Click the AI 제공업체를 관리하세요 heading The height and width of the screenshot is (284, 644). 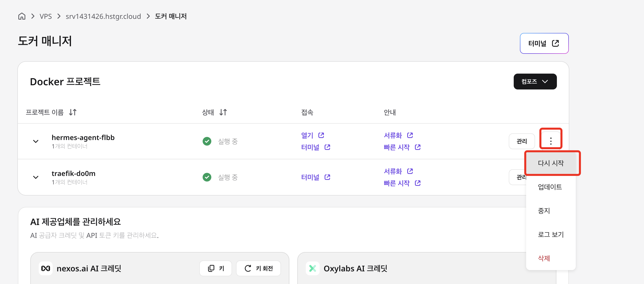75,222
